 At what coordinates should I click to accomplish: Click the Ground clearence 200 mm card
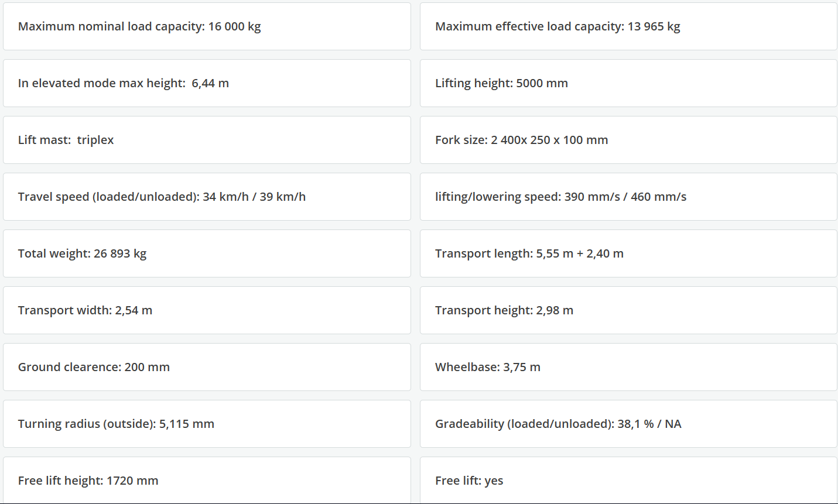click(207, 367)
